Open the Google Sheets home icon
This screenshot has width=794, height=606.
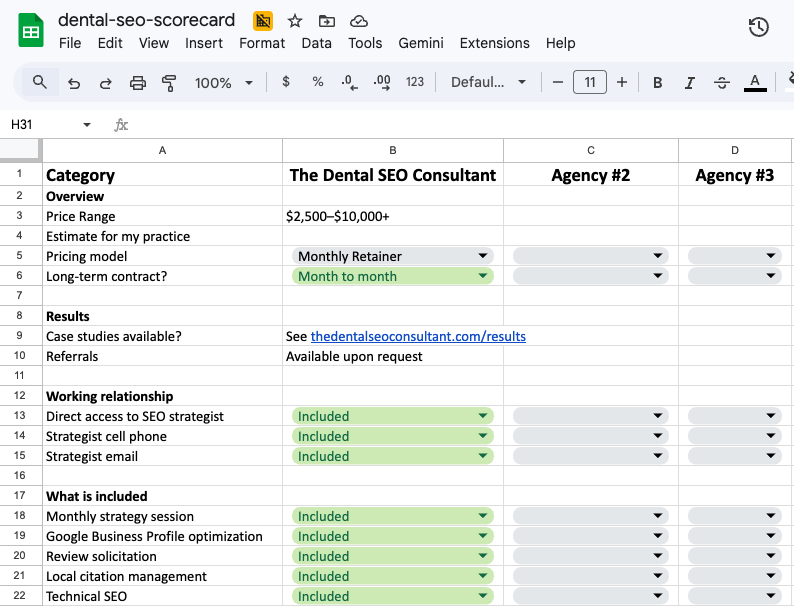tap(30, 30)
